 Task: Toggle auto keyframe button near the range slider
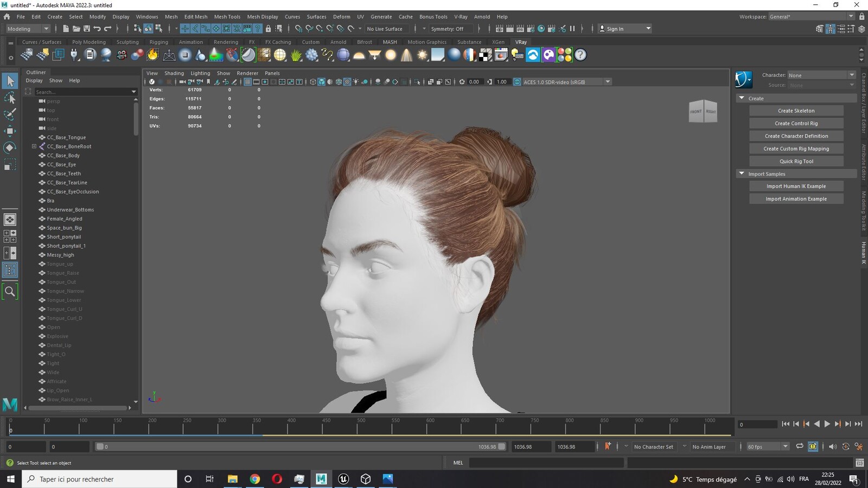845,447
